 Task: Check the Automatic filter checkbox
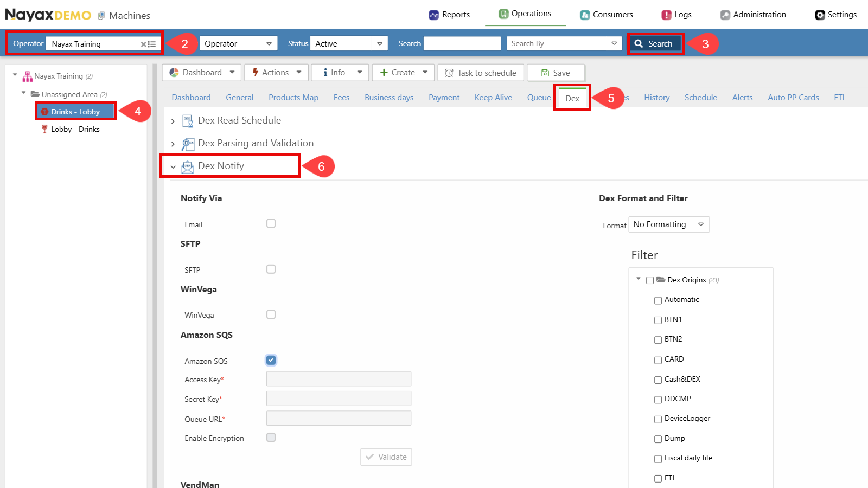(x=658, y=300)
